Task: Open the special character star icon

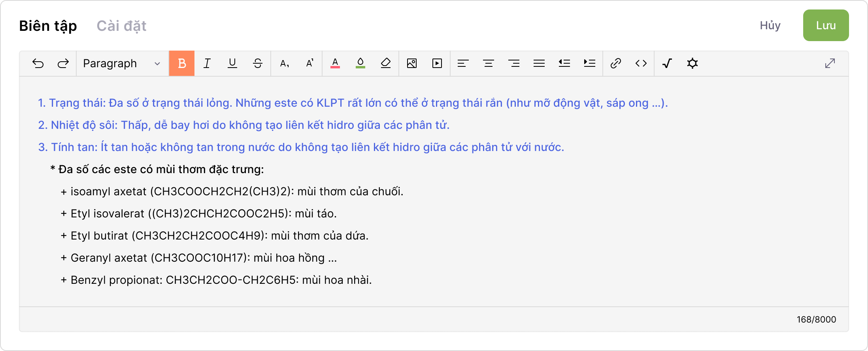Action: click(693, 63)
